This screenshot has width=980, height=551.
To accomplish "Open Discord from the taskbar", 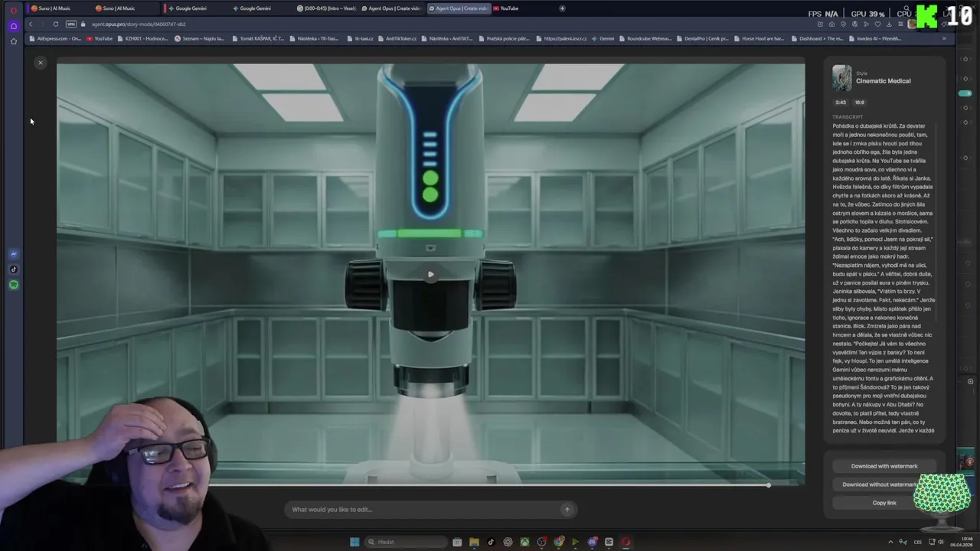I will click(x=592, y=542).
